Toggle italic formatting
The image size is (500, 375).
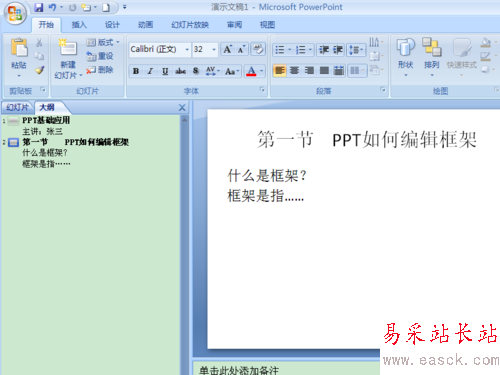(x=150, y=71)
